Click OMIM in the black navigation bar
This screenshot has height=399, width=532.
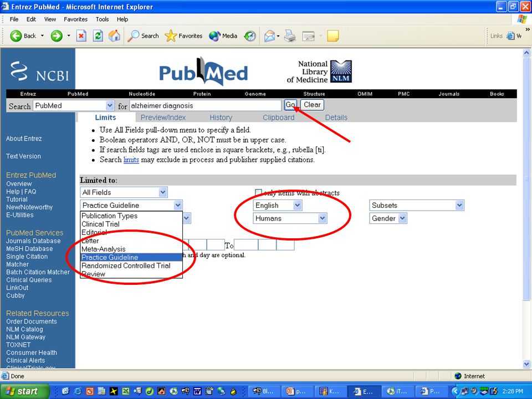[x=365, y=94]
